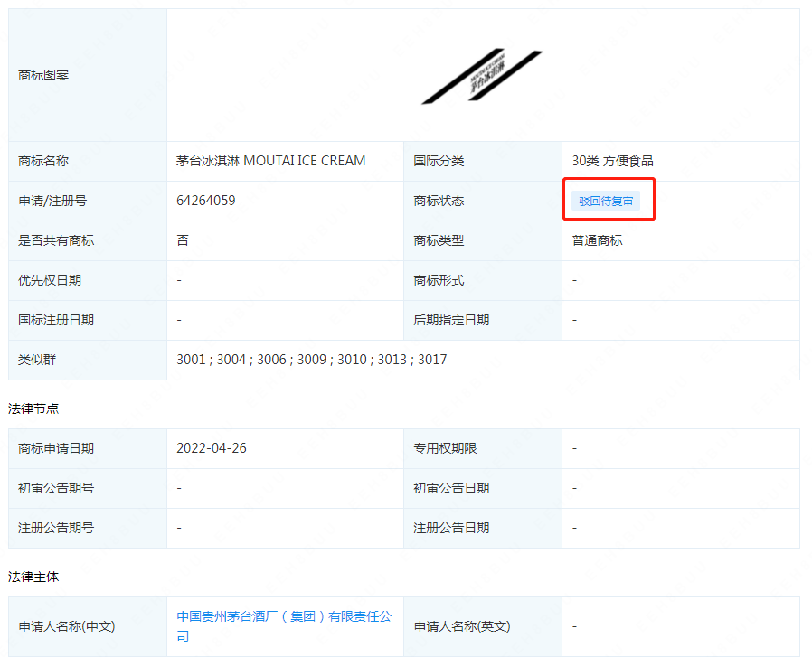Click the 优先权日期 label
This screenshot has height=657, width=812.
[x=50, y=280]
